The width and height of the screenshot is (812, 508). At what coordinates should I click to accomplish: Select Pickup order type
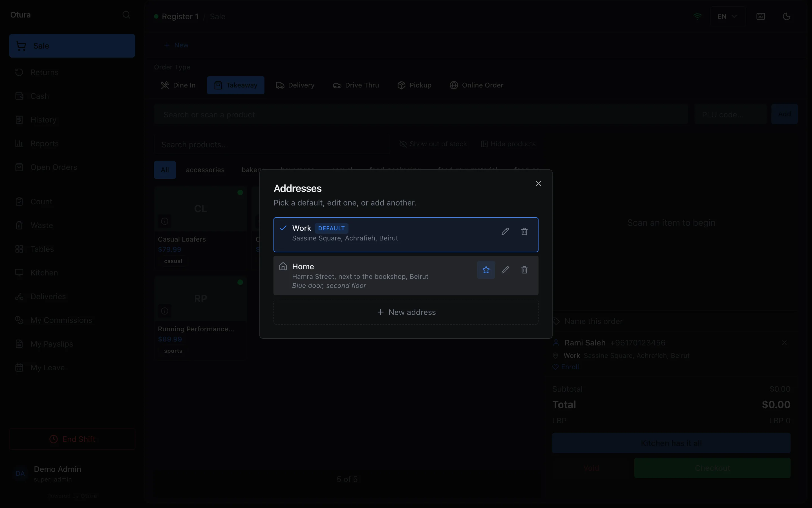coord(414,85)
